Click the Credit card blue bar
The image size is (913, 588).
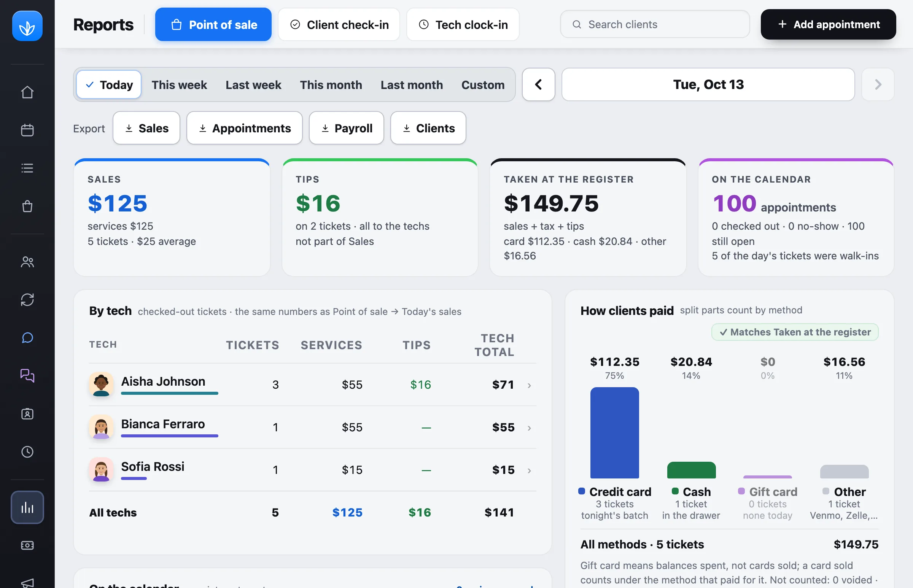(x=614, y=432)
